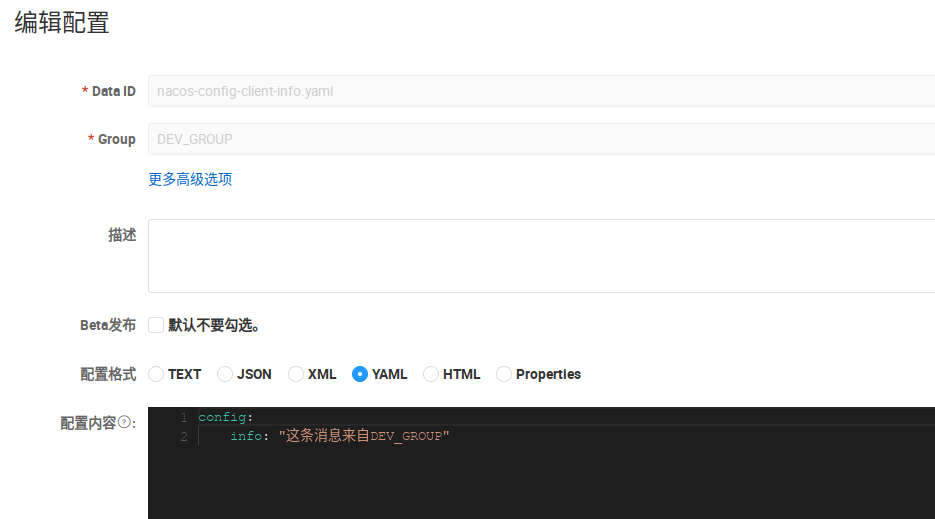Focus the 描述 description text area

coord(540,256)
